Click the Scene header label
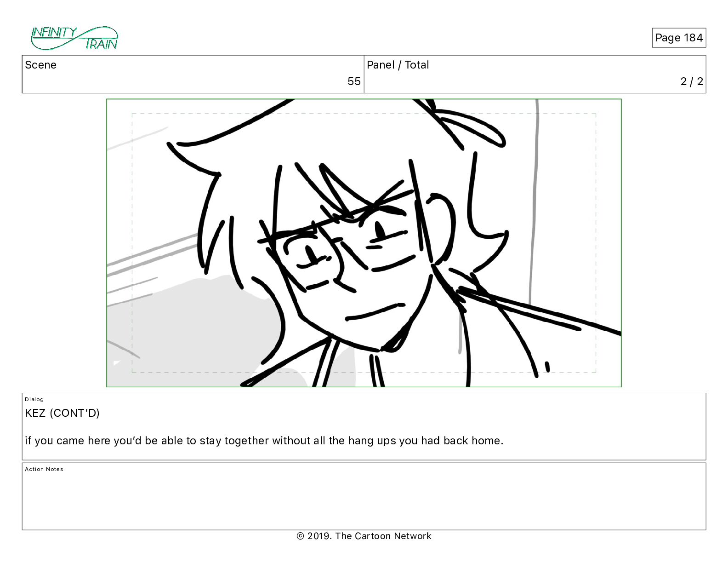Image resolution: width=728 pixels, height=563 pixels. click(x=40, y=65)
